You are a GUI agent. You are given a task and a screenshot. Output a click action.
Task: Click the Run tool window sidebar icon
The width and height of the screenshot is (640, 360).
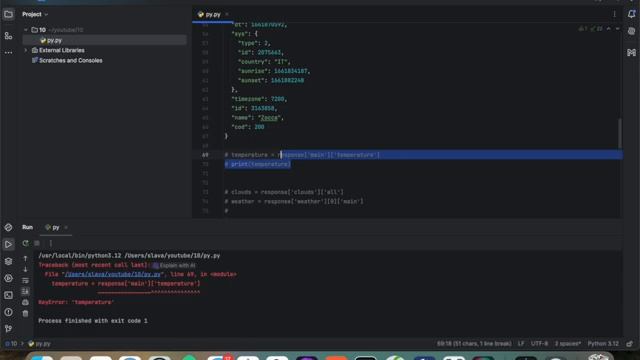pyautogui.click(x=8, y=244)
